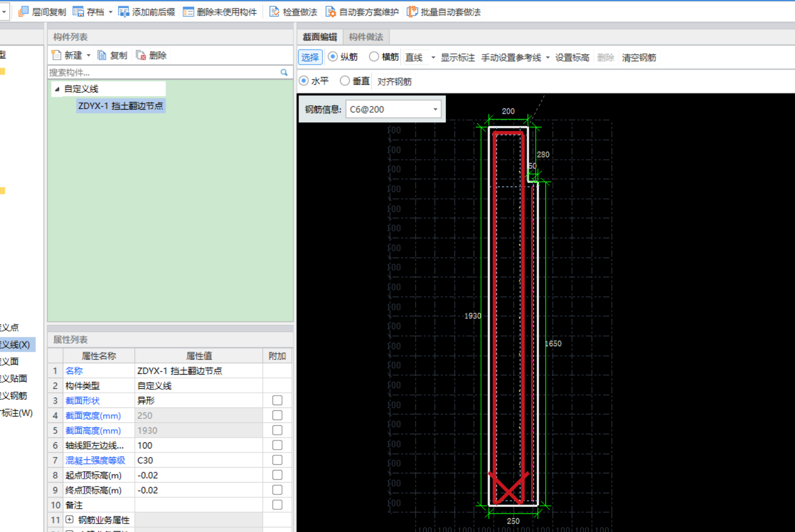Image resolution: width=795 pixels, height=532 pixels.
Task: Click the 自定义线 component type value
Action: pyautogui.click(x=154, y=386)
